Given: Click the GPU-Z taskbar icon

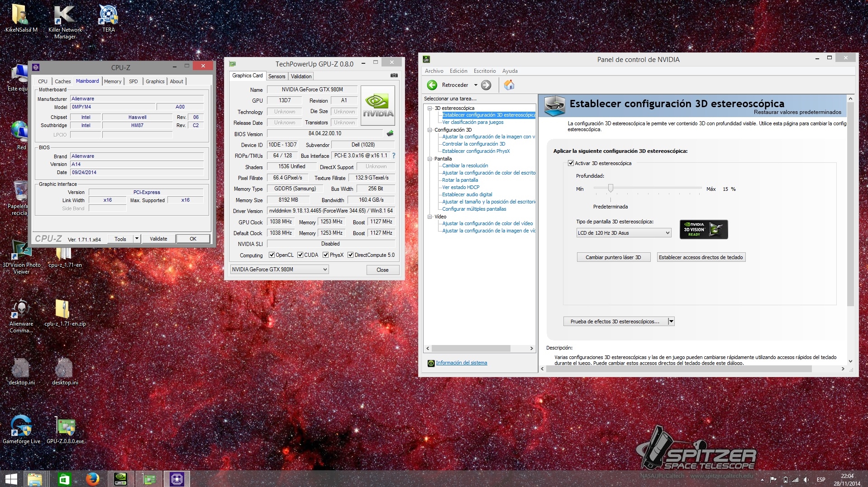Looking at the screenshot, I should click(x=149, y=479).
